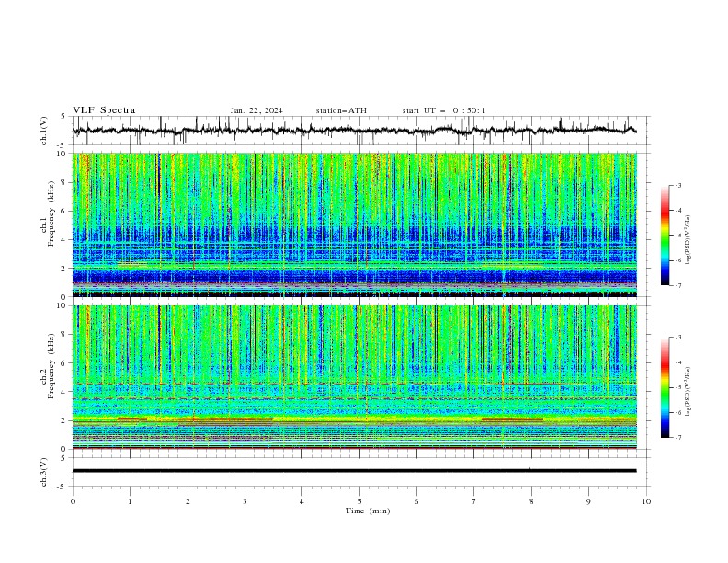Click time axis tick label "7"

(x=473, y=501)
